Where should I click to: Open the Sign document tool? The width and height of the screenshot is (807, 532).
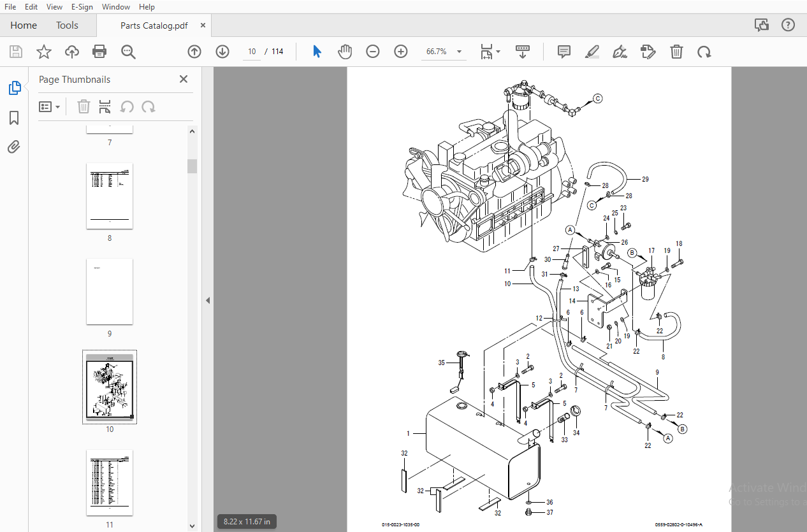(620, 52)
